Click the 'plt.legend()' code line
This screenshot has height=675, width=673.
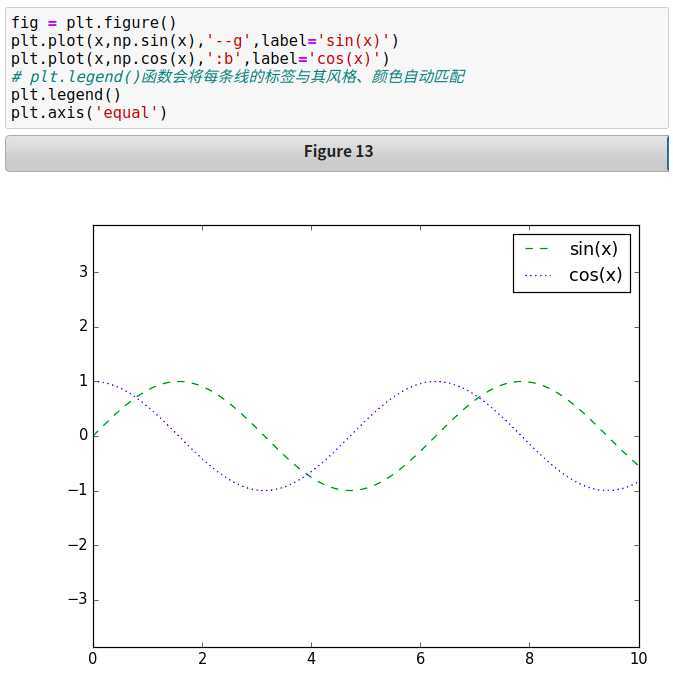(x=66, y=95)
